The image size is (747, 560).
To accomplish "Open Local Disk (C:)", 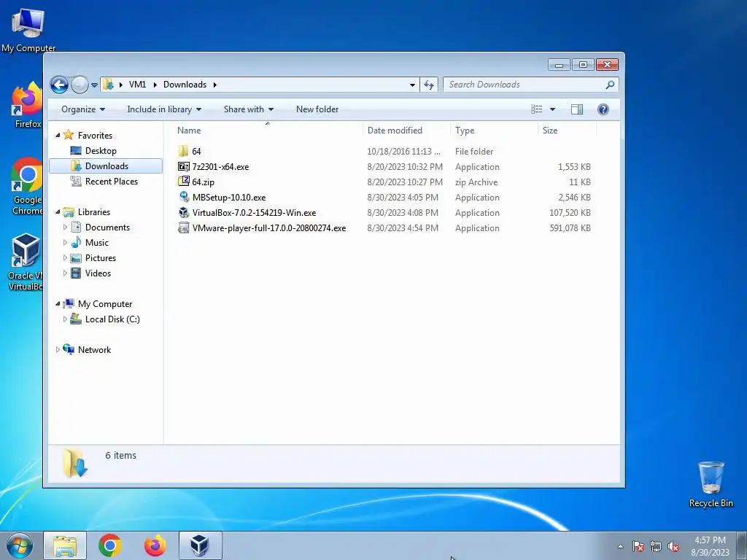I will coord(112,319).
